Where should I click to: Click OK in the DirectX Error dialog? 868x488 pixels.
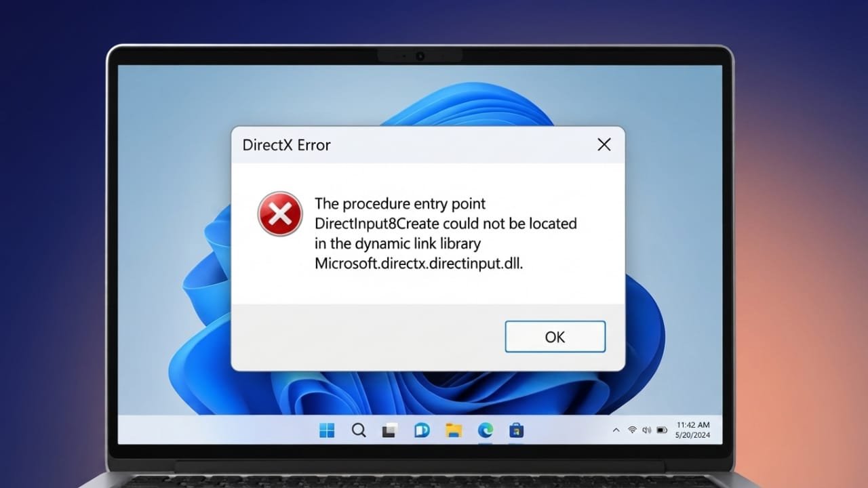tap(555, 337)
